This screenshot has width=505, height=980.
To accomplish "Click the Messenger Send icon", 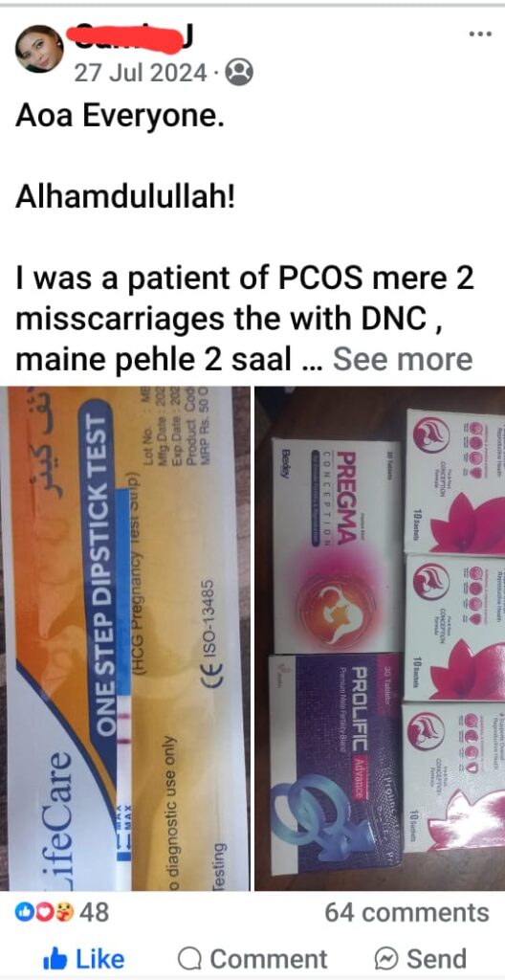I will 385,959.
